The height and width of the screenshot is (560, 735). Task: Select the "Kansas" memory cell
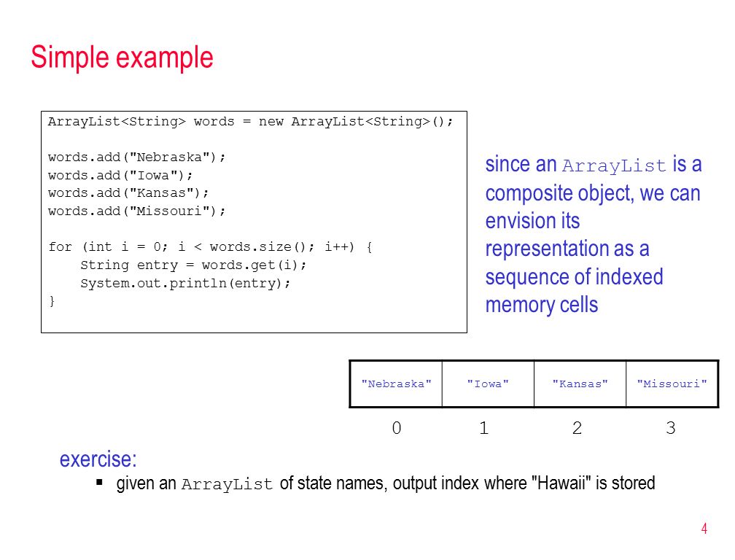(580, 384)
